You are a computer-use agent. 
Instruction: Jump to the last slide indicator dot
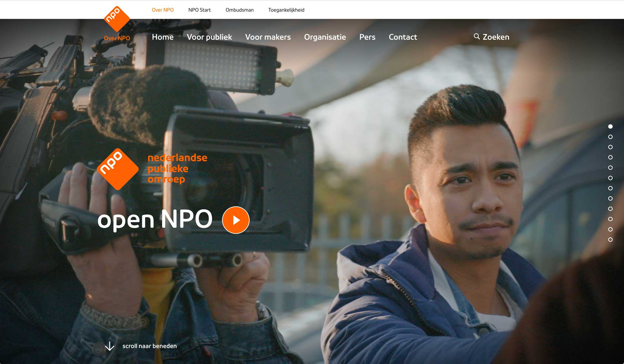610,240
